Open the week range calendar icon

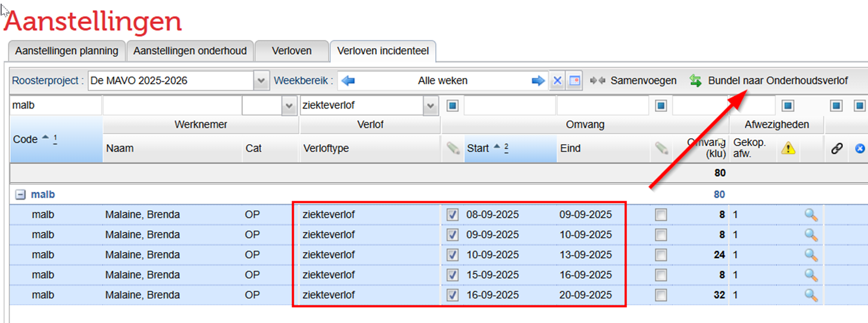click(574, 80)
